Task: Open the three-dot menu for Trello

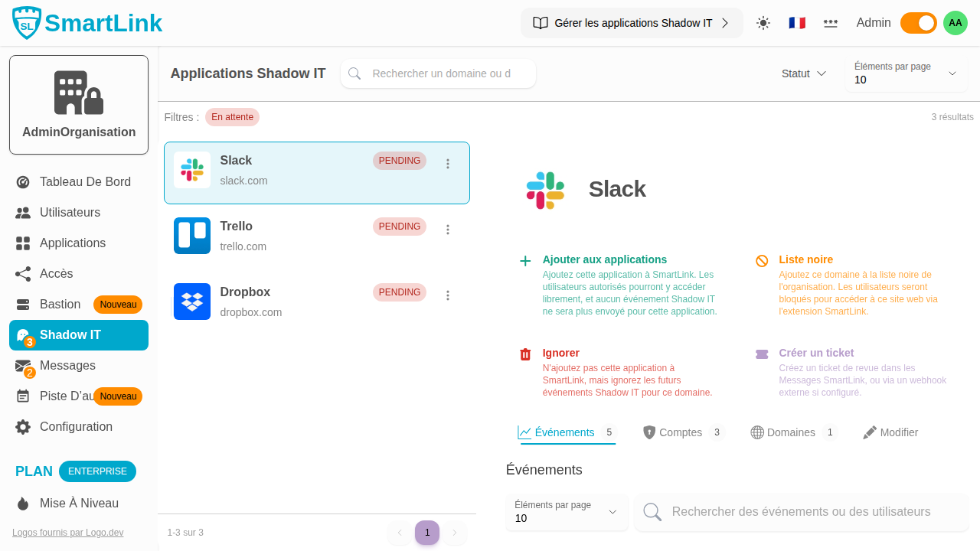Action: pos(448,230)
